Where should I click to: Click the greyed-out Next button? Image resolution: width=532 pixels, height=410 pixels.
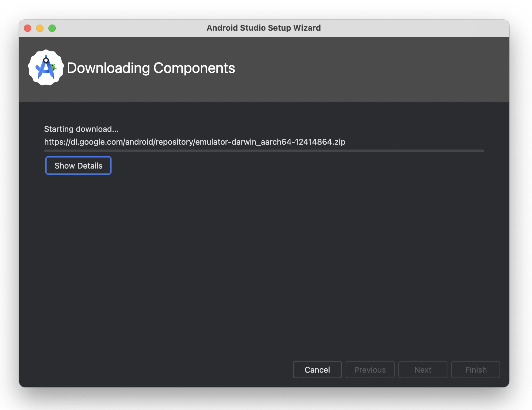click(x=423, y=370)
